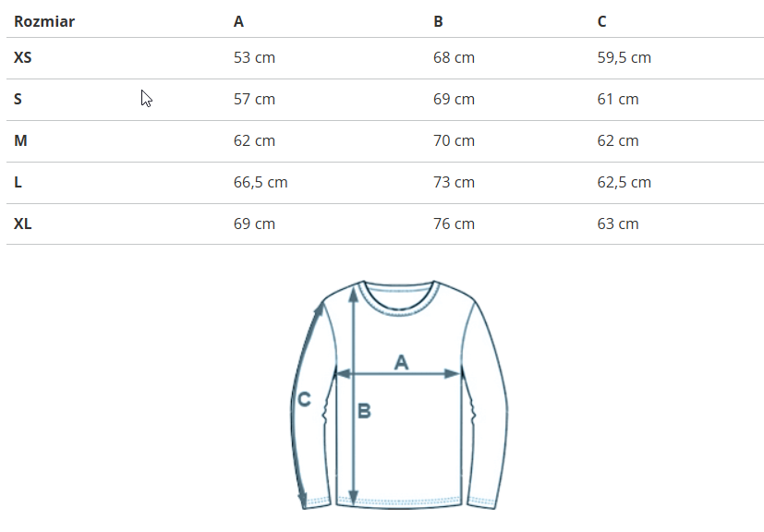
Task: Select the Rozmiar column header
Action: (x=44, y=21)
